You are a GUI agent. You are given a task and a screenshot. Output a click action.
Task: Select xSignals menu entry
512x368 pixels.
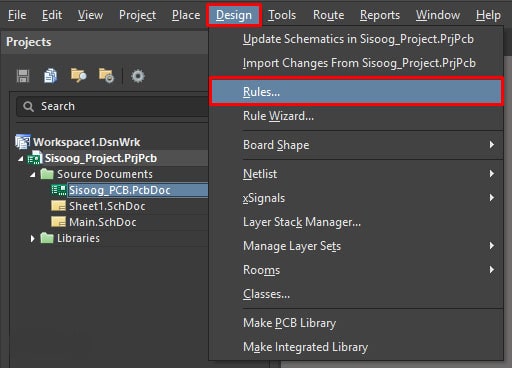[x=356, y=198]
